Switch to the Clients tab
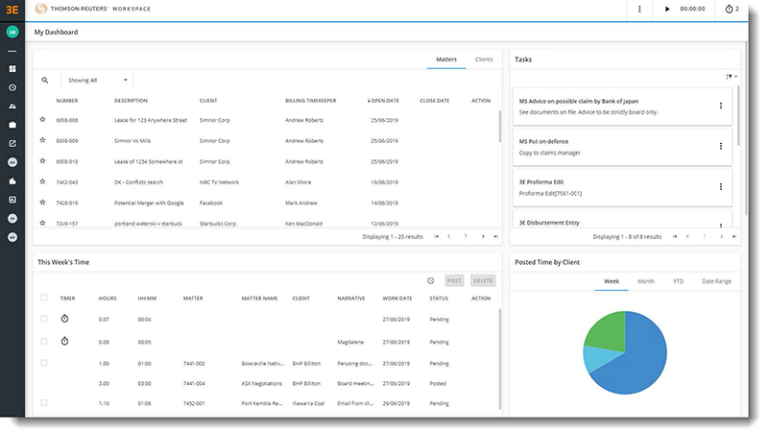 [483, 60]
